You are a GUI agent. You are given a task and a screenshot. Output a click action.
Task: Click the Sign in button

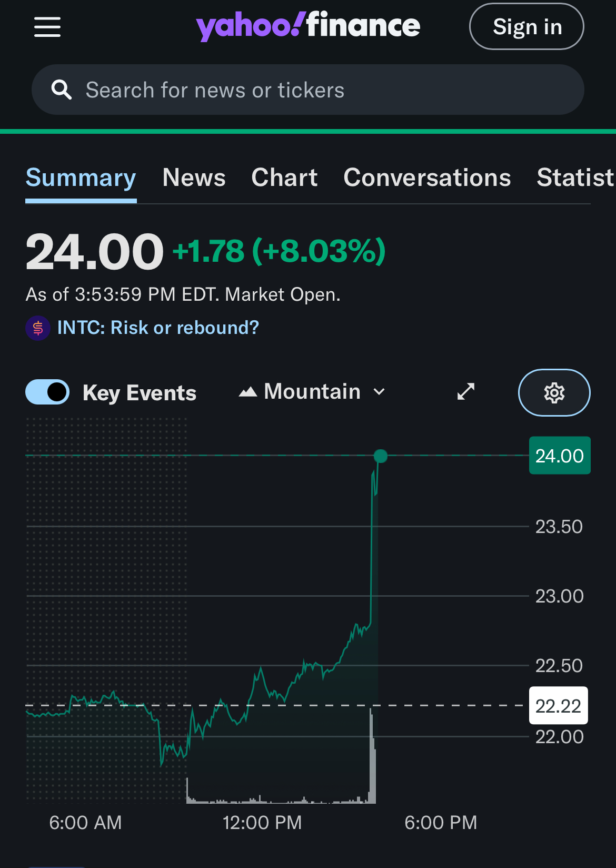[526, 27]
